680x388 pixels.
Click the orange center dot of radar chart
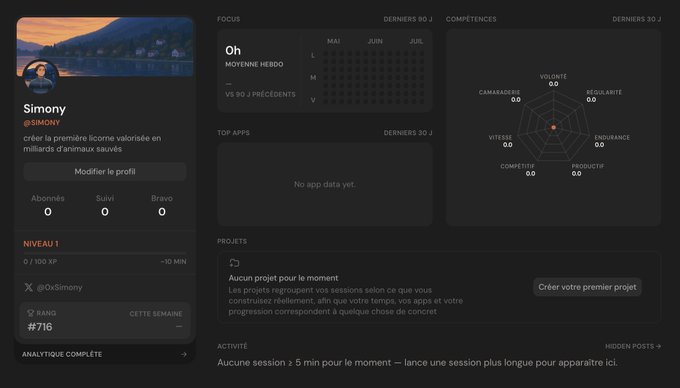(553, 127)
